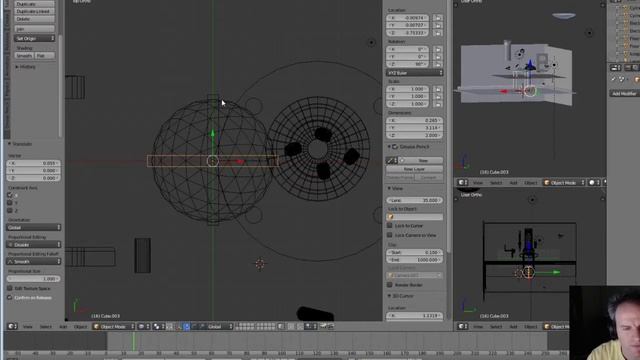Adjust the Lens 35.000 value slider

point(414,200)
